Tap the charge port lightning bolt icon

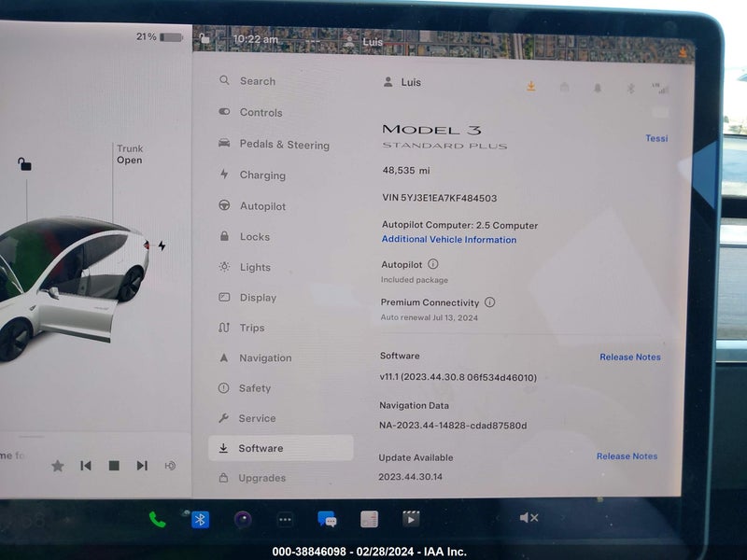(162, 245)
